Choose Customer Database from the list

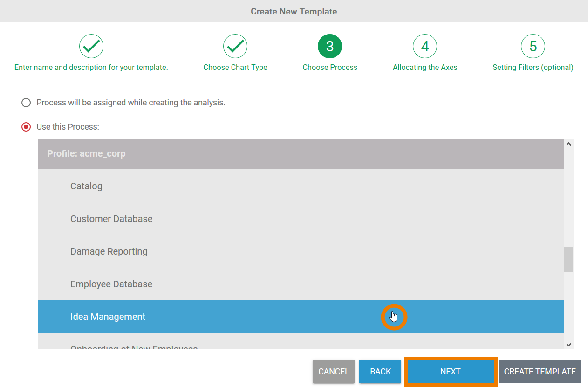pyautogui.click(x=111, y=219)
